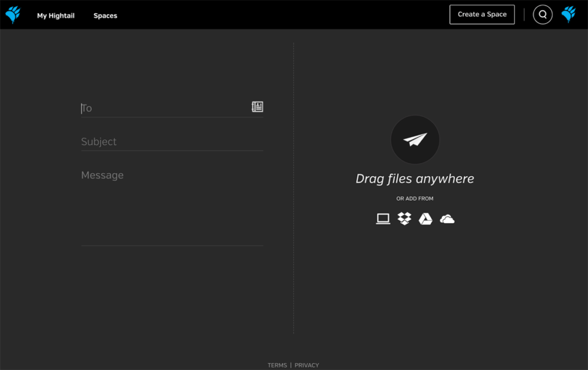
Task: Open the My Hightail menu item
Action: coord(56,15)
